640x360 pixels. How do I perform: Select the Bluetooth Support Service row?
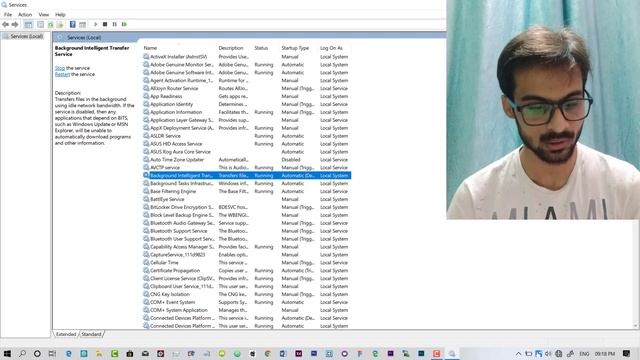point(247,231)
